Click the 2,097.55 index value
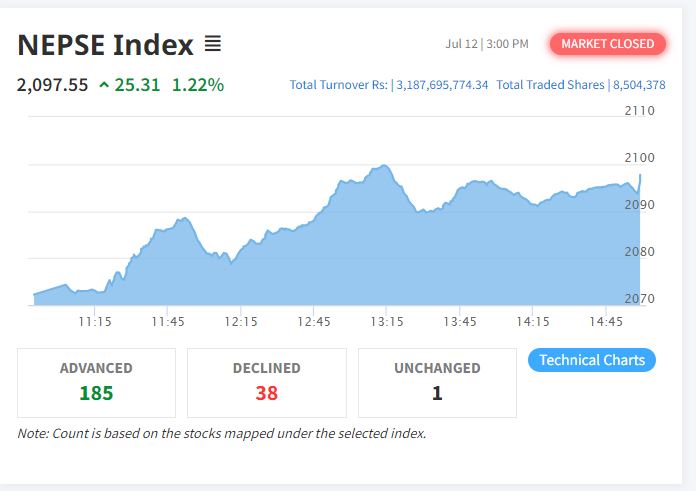This screenshot has width=696, height=491. (52, 85)
